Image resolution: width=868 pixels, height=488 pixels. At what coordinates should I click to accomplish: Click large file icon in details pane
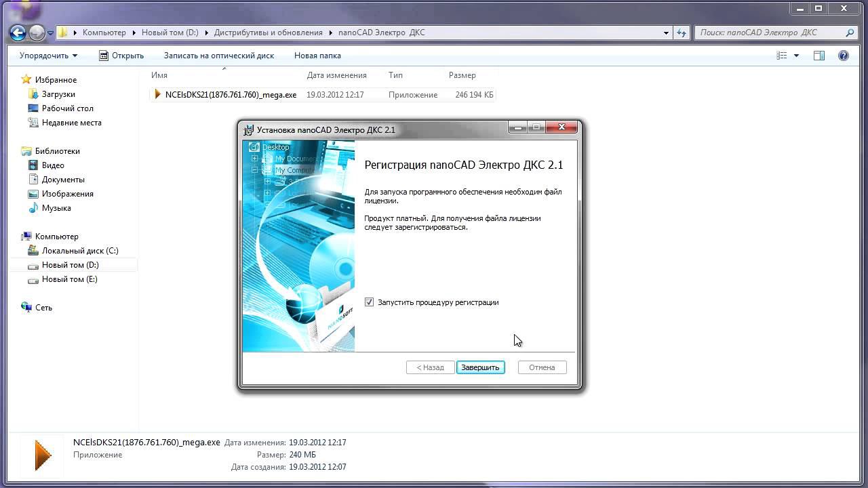click(43, 454)
